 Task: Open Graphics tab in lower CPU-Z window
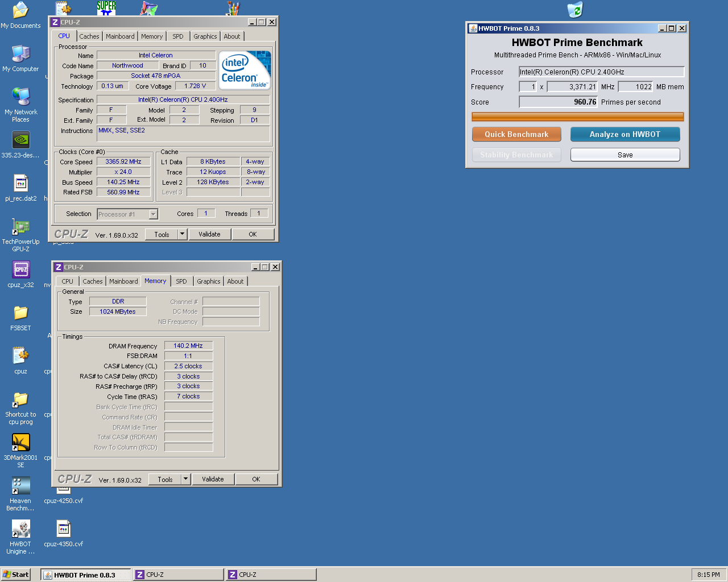click(209, 281)
